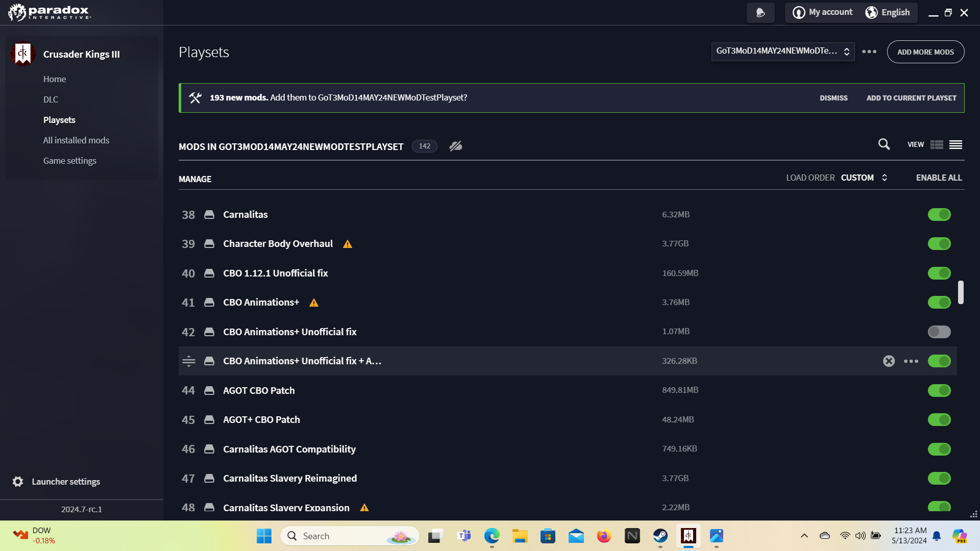The image size is (980, 551).
Task: Open Microsoft Teams from the taskbar
Action: [x=464, y=536]
